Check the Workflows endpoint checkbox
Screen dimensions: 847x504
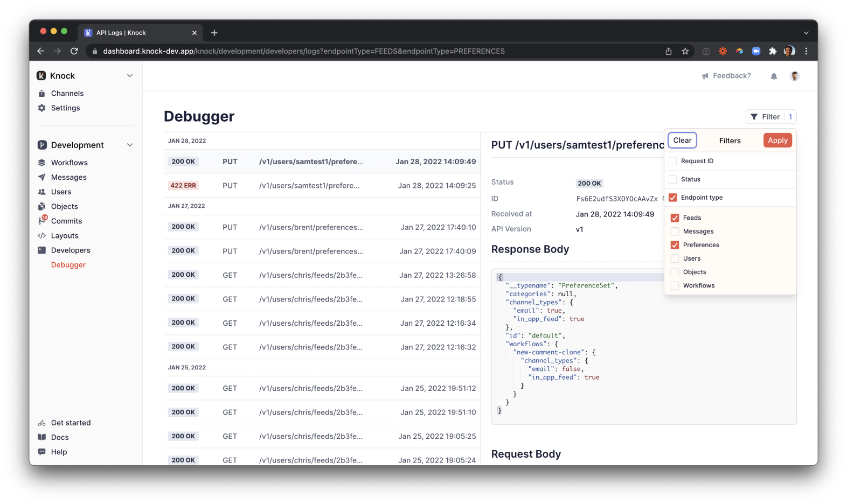click(x=675, y=285)
